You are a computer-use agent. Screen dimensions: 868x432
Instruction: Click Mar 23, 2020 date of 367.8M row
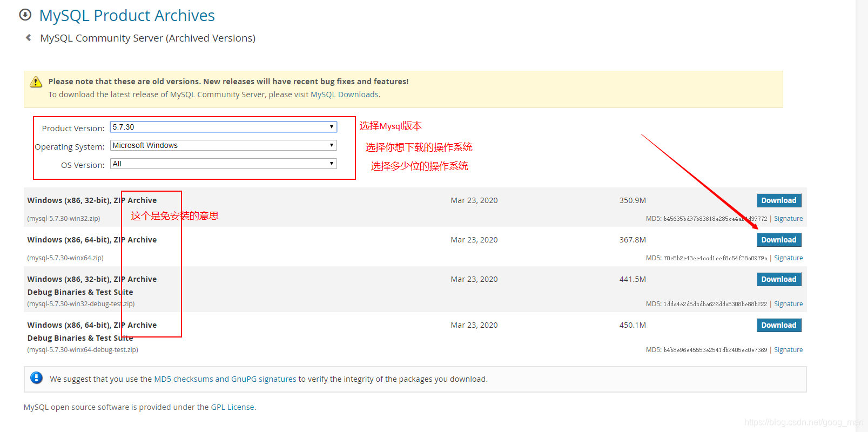pos(474,240)
